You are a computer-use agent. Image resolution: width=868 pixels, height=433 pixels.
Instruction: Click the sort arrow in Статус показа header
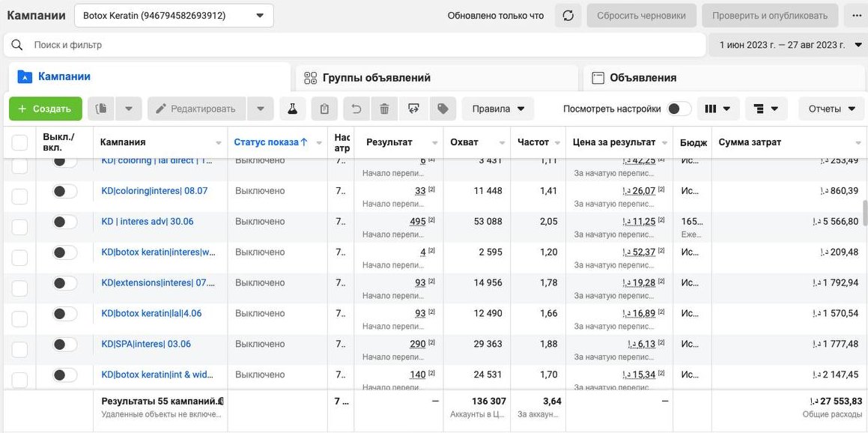tap(304, 142)
